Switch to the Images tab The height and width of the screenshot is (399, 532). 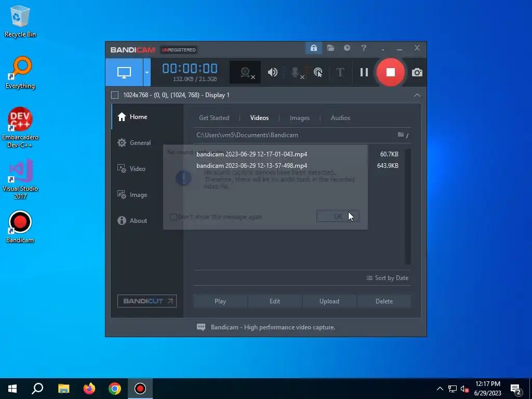click(x=300, y=118)
